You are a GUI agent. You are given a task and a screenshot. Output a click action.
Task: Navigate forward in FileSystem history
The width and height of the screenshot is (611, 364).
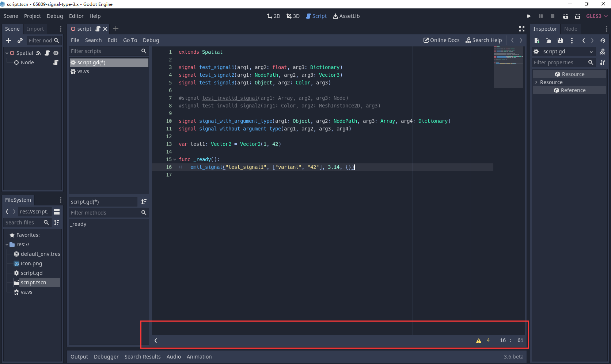coord(14,212)
